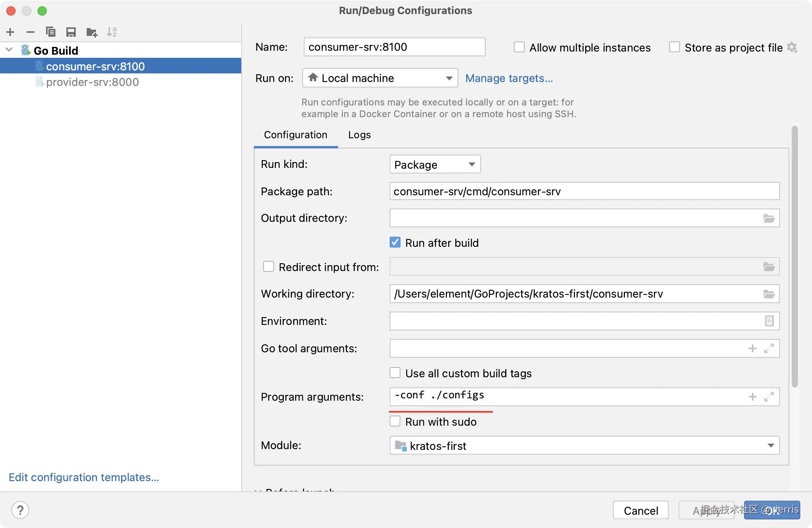Open Run kind Package dropdown
The width and height of the screenshot is (812, 528).
(x=434, y=164)
